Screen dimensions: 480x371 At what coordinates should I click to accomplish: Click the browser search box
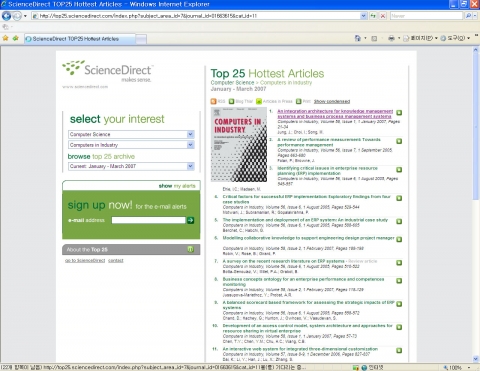(426, 16)
